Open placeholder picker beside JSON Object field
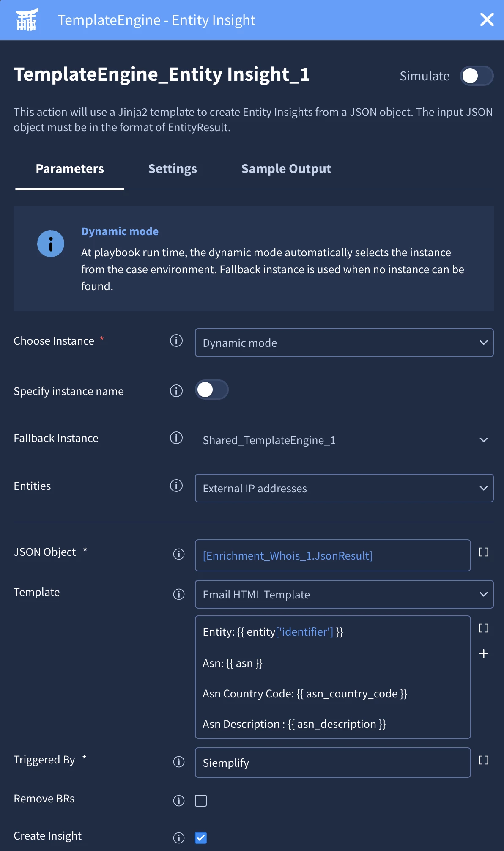 coord(484,552)
